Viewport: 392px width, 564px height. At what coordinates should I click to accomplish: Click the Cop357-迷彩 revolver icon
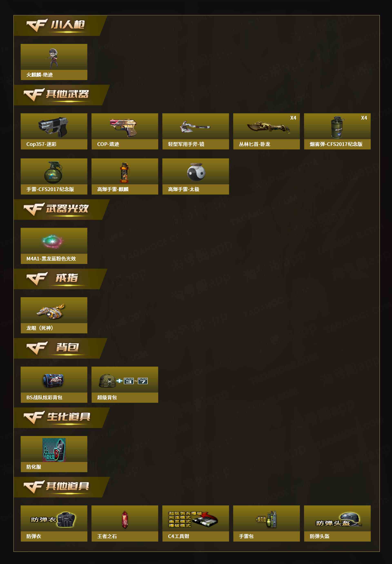point(54,127)
